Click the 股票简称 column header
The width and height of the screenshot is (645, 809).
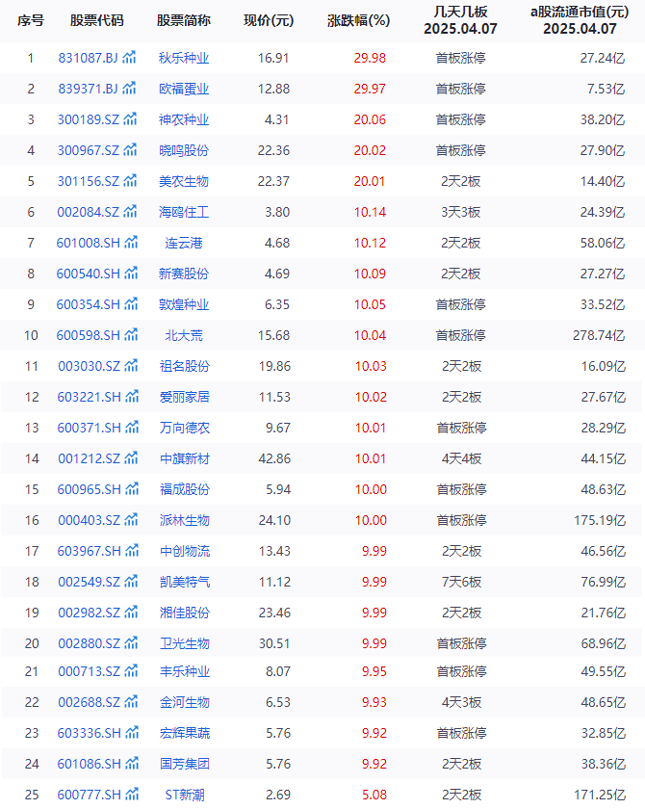pos(184,21)
